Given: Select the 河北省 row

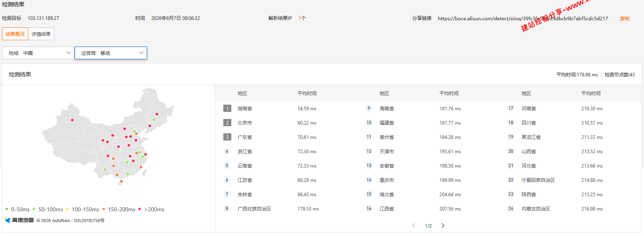Looking at the screenshot, I should [x=570, y=166].
